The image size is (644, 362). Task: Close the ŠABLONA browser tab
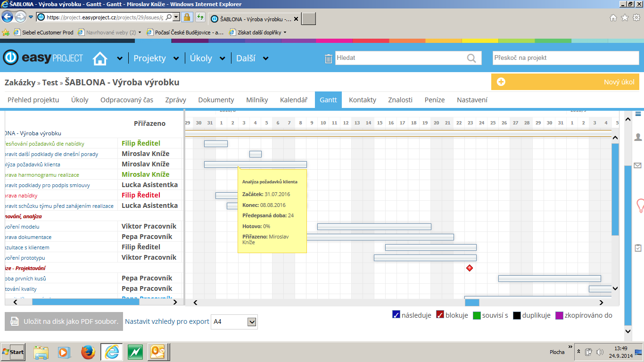pyautogui.click(x=296, y=19)
